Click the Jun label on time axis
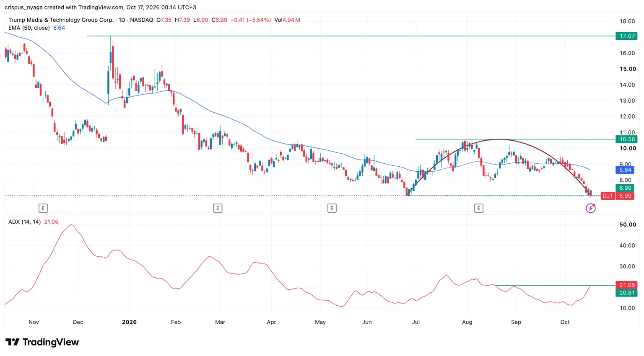 pos(367,322)
